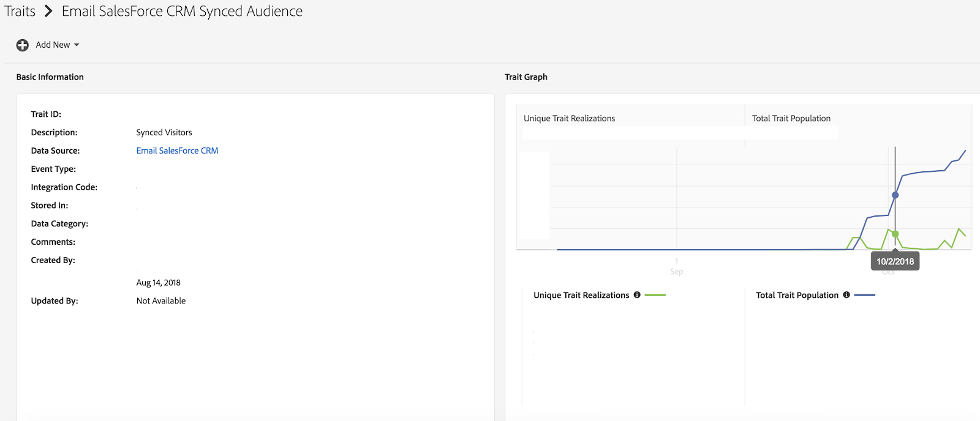The image size is (980, 421).
Task: Click the 10/2/2018 date tooltip
Action: [x=895, y=261]
